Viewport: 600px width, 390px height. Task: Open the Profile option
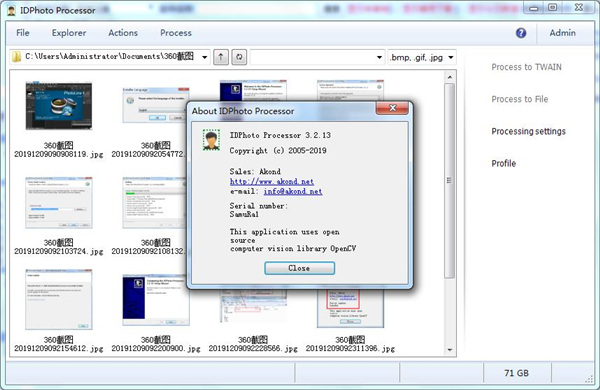[x=504, y=163]
